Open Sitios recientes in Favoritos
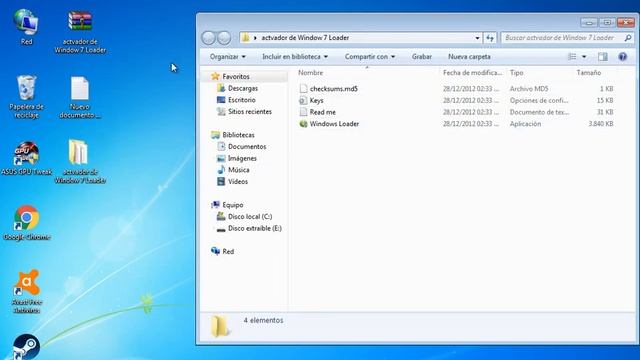The image size is (640, 360). (x=250, y=112)
